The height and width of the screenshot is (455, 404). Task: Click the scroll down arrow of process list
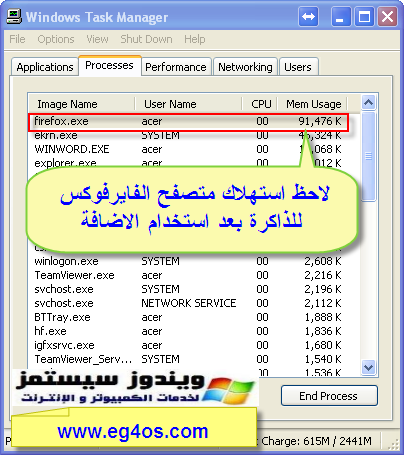point(368,367)
